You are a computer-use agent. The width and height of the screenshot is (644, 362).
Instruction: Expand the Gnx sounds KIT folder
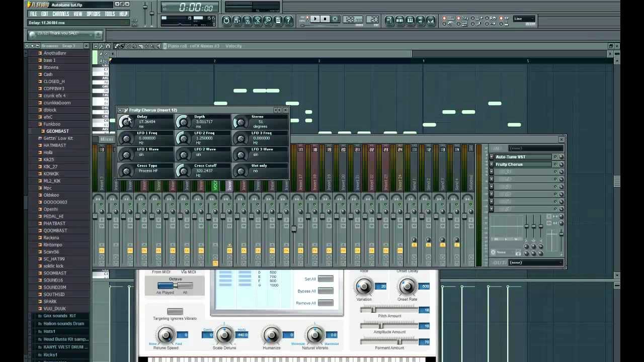(59, 316)
